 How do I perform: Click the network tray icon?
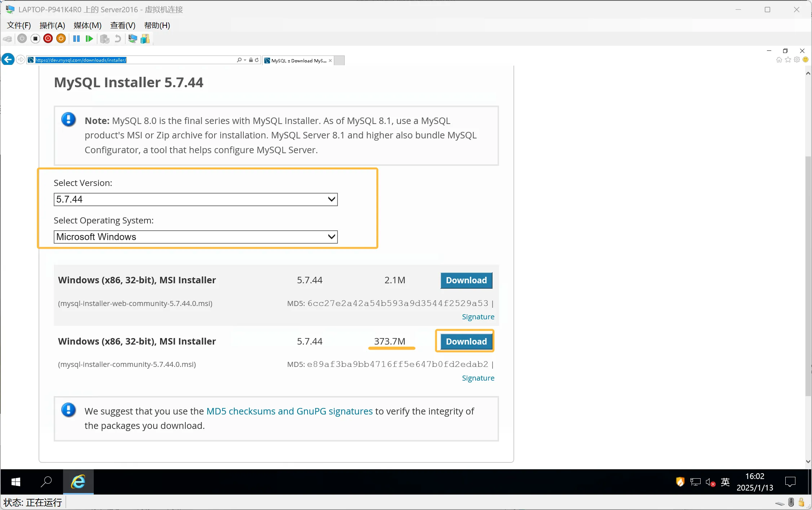[695, 482]
